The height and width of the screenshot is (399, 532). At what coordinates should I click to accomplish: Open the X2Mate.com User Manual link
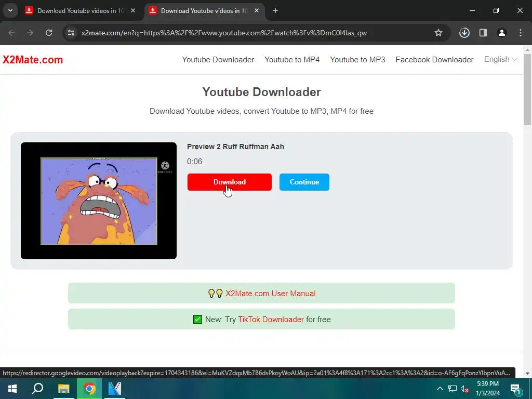click(270, 293)
